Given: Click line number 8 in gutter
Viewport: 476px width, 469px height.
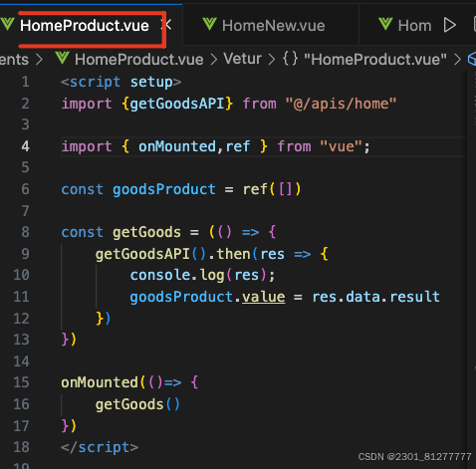Looking at the screenshot, I should pyautogui.click(x=25, y=232).
